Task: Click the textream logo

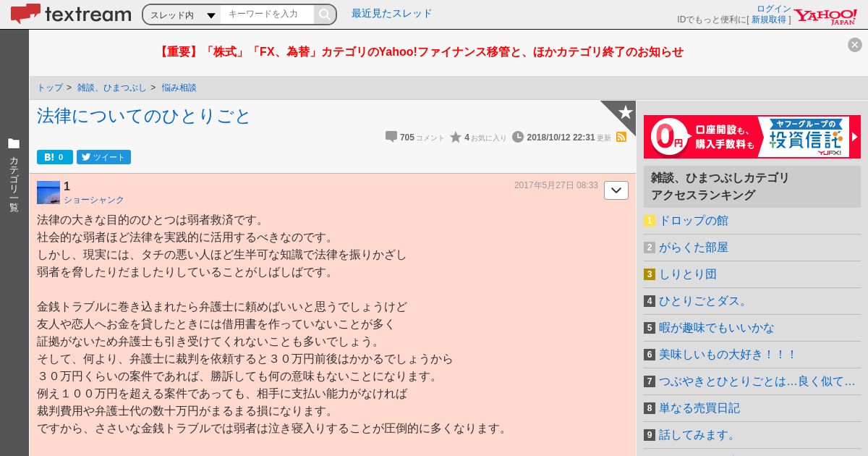Action: click(x=71, y=14)
